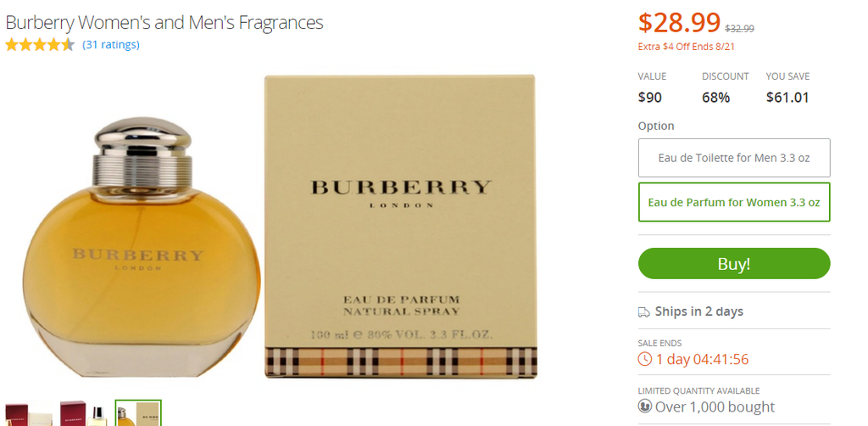Open the first thumbnail with red box pair

click(x=29, y=413)
